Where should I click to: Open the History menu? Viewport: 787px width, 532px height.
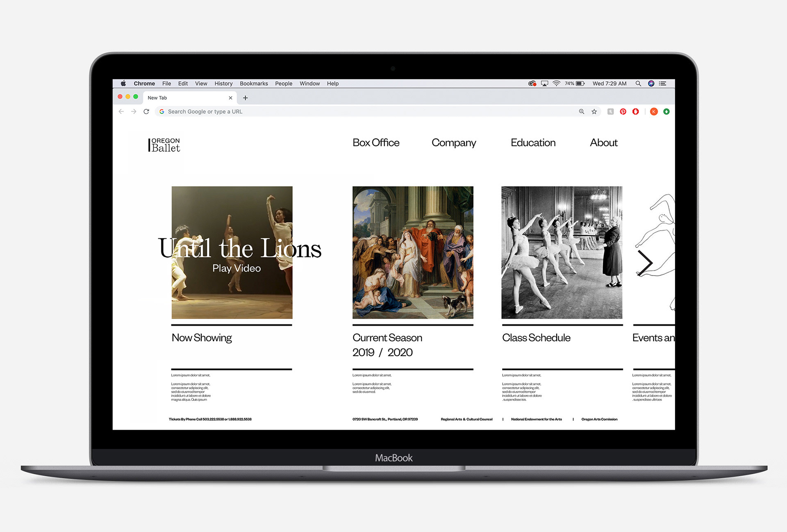223,84
